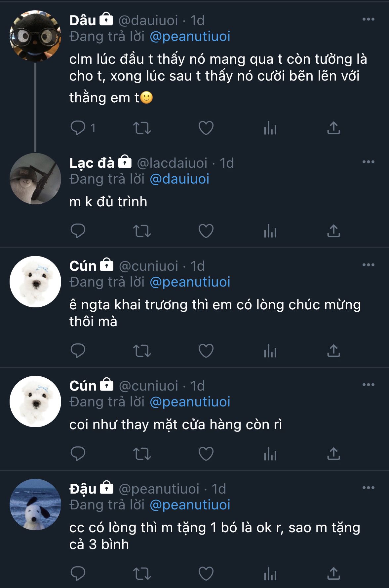Open more options on Lạc đà's tweet
389x588 pixels.
coord(368,162)
